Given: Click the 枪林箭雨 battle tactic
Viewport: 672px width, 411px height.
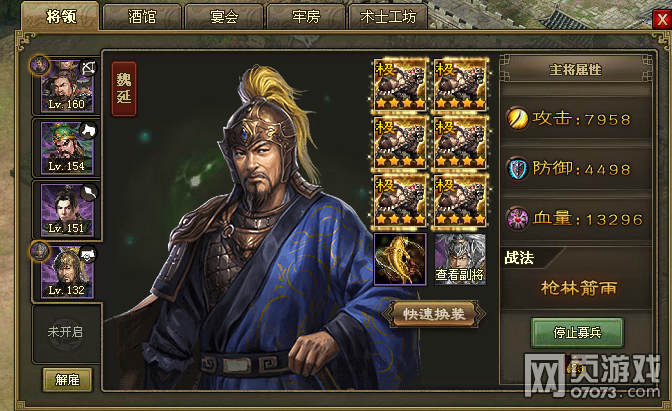Looking at the screenshot, I should [x=578, y=288].
